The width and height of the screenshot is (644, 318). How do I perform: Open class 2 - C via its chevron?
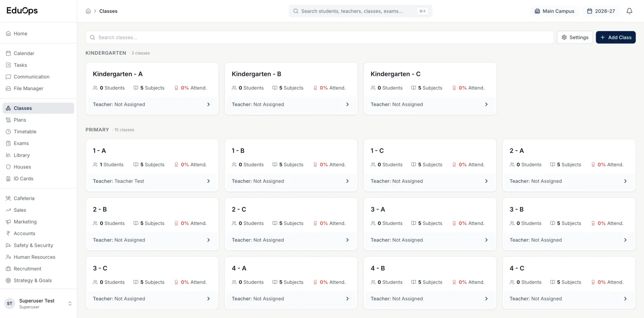point(347,240)
